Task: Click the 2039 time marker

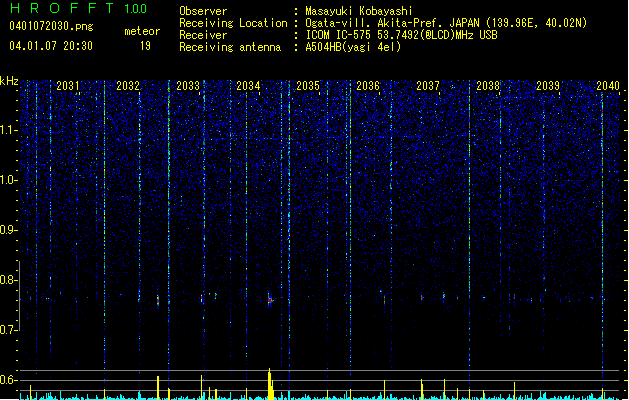Action: coord(548,86)
